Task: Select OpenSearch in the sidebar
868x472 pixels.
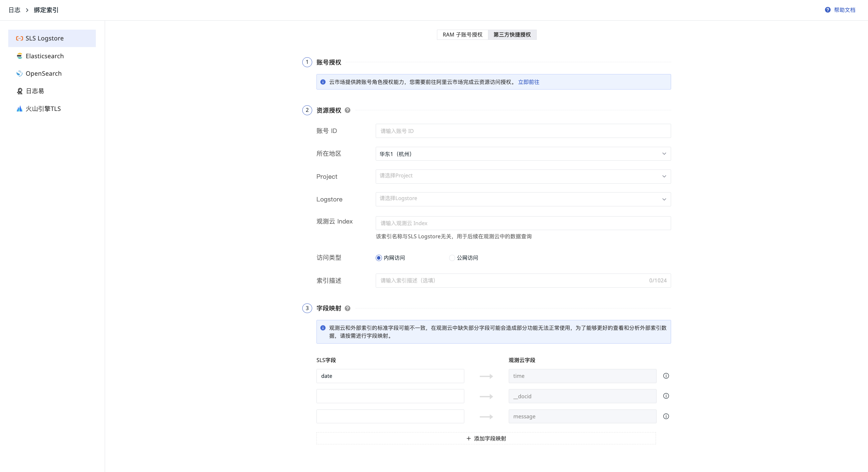Action: [x=52, y=73]
